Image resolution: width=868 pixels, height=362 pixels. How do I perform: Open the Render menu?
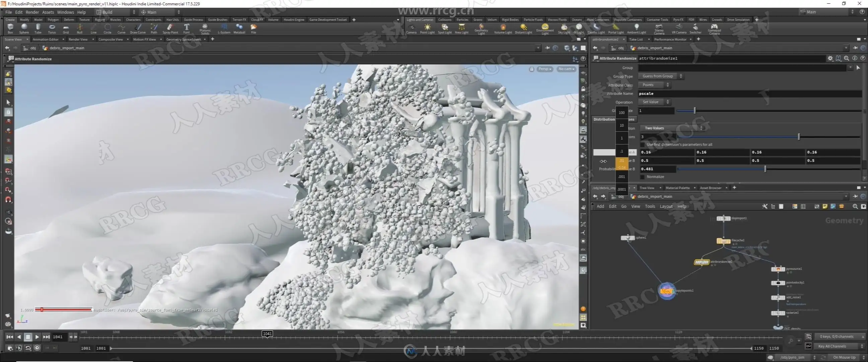32,12
